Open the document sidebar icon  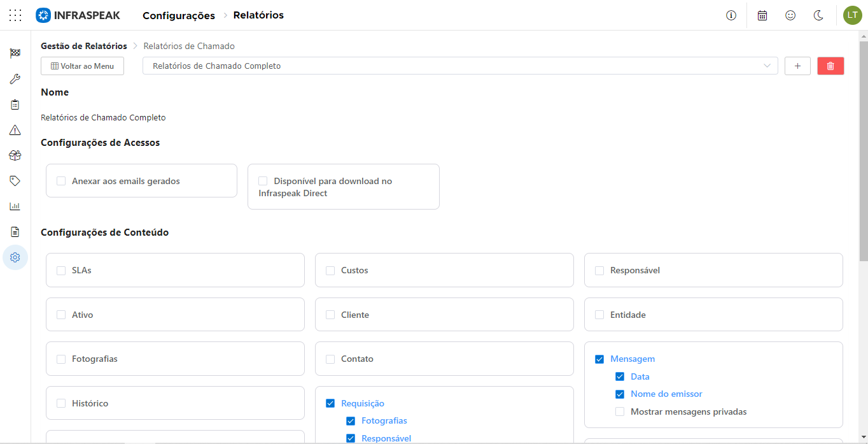(15, 232)
